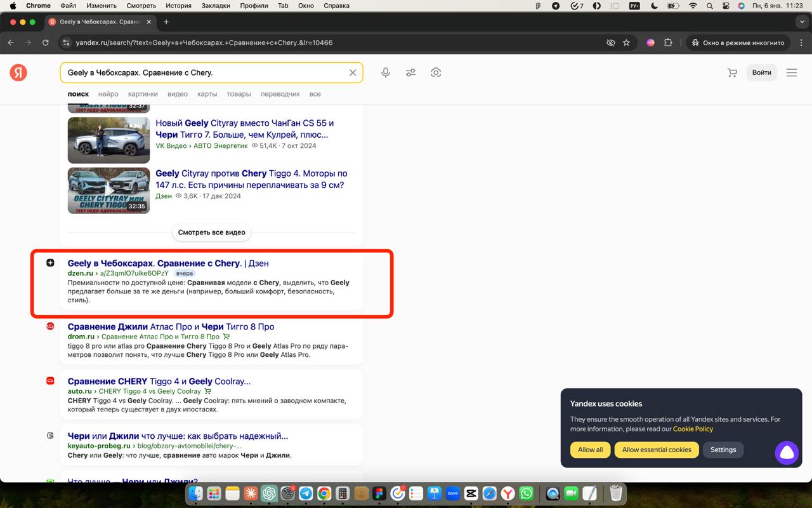Open Новый Geely Cityray video title

click(245, 129)
